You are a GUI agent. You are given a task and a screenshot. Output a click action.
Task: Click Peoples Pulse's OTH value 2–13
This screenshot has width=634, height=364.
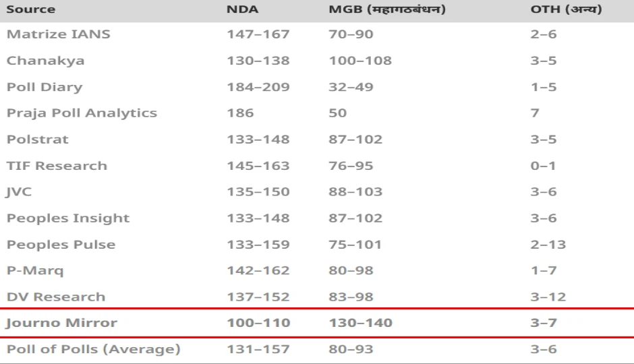click(x=548, y=245)
